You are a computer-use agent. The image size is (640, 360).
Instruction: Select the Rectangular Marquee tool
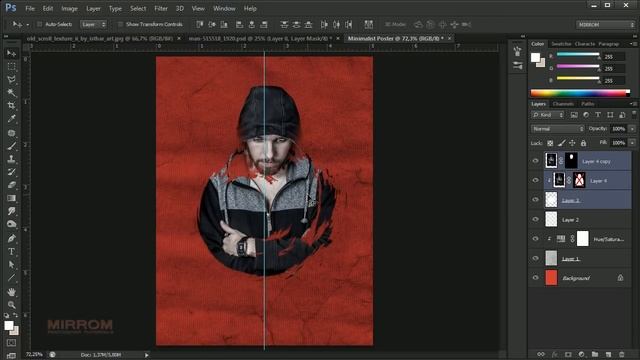[x=11, y=67]
